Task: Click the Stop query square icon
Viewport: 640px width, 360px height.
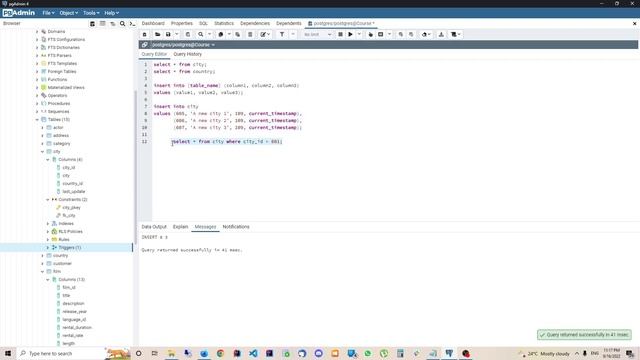Action: point(340,35)
